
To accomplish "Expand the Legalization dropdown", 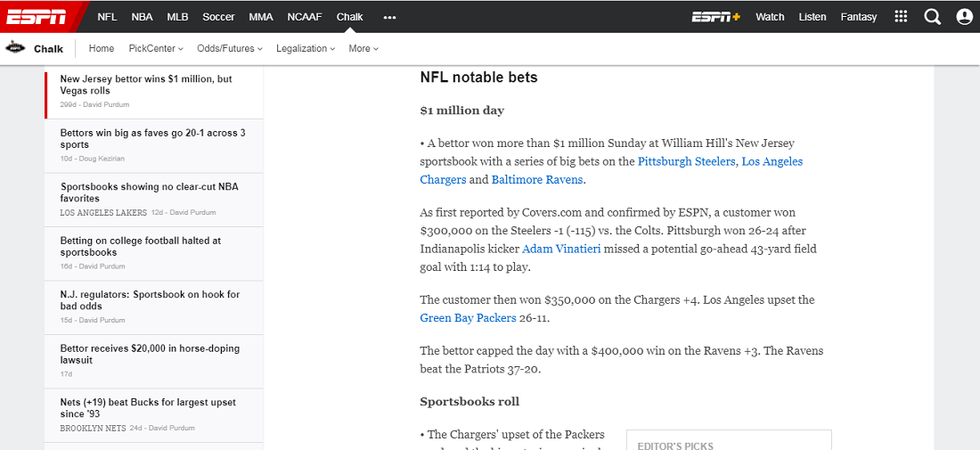I will coord(306,49).
